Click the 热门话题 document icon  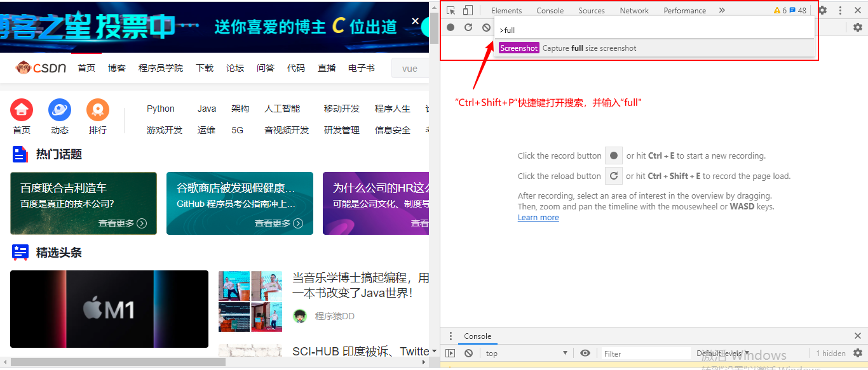[x=20, y=154]
